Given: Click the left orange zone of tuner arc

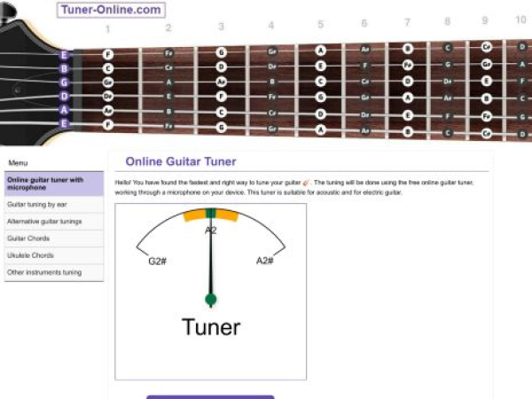Looking at the screenshot, I should [x=194, y=215].
